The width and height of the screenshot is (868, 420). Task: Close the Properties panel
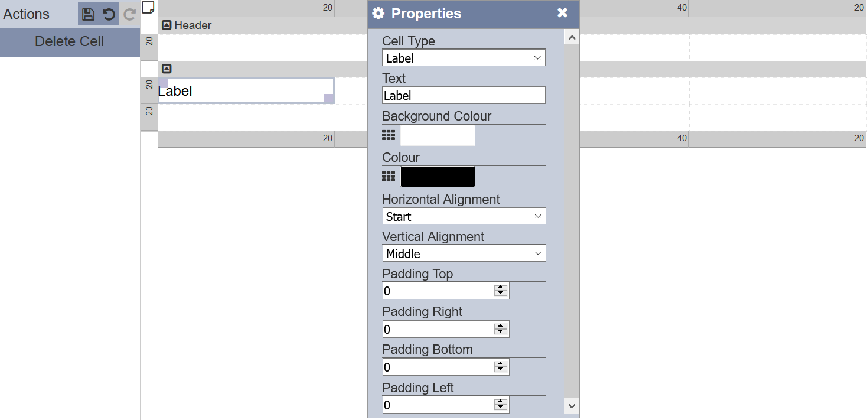coord(562,12)
